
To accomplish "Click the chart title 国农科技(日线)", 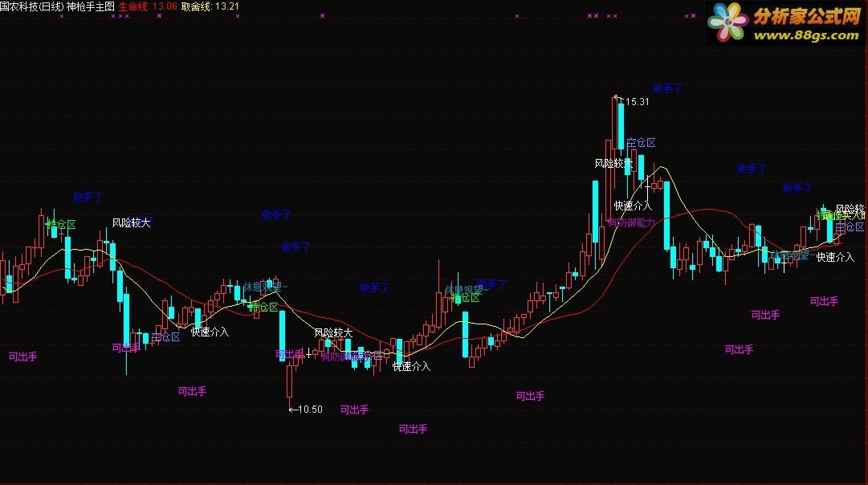I will pos(32,6).
